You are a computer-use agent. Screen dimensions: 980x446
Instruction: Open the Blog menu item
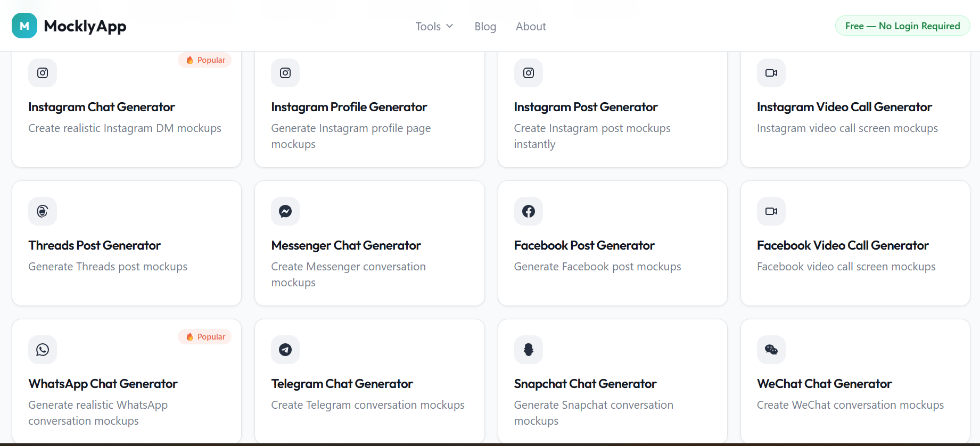click(485, 26)
